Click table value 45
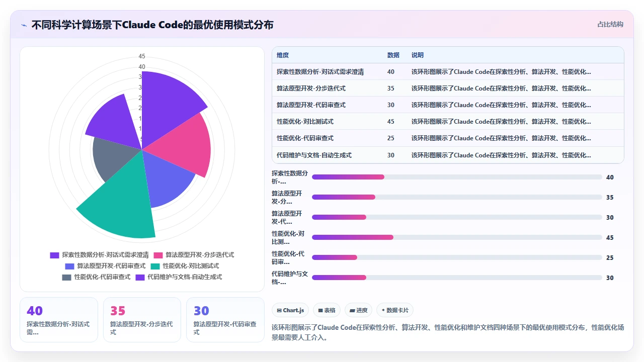Image resolution: width=644 pixels, height=362 pixels. [391, 122]
